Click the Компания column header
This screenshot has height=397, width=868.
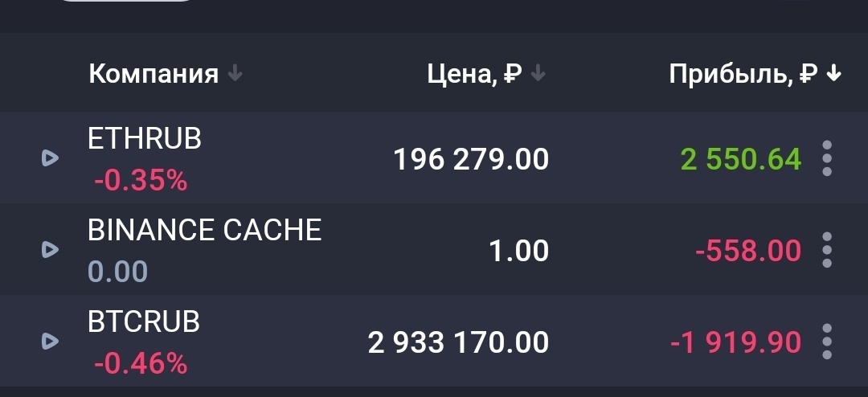click(x=154, y=74)
